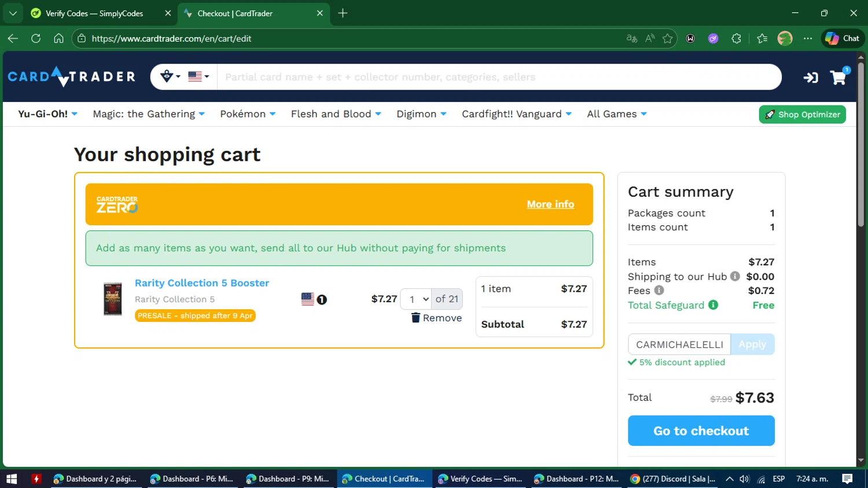
Task: Close the Verify Codes tab
Action: [168, 13]
